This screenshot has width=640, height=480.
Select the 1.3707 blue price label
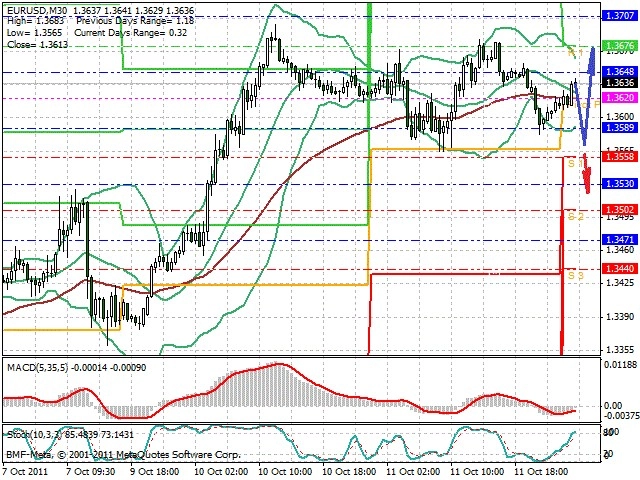pos(620,16)
